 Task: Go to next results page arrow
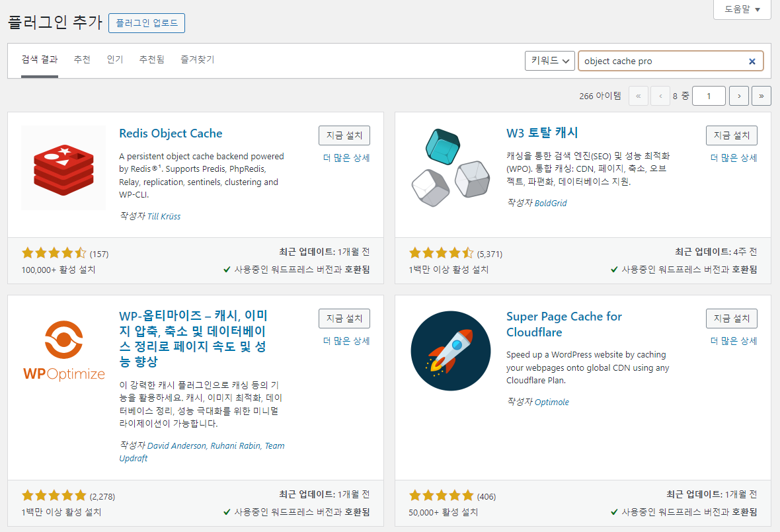739,96
